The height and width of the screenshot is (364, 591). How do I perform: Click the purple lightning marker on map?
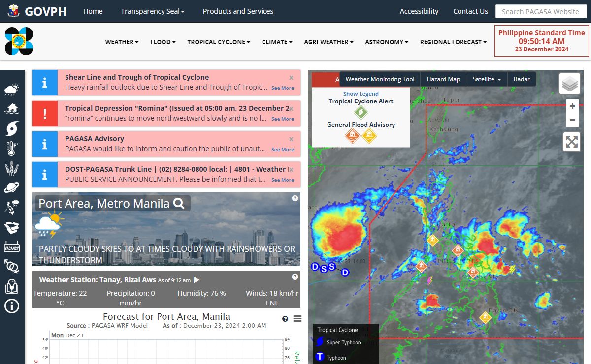429,280
